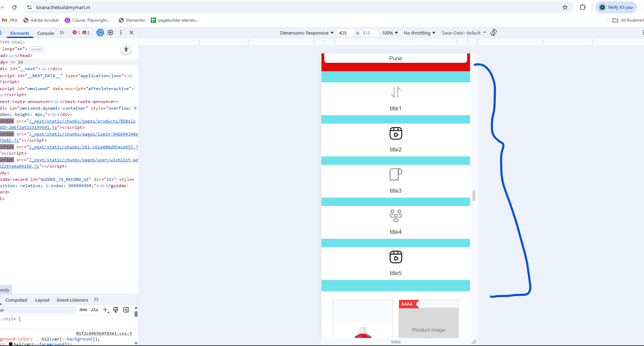
Task: Open the pagebuilder elements bookmark
Action: 174,20
